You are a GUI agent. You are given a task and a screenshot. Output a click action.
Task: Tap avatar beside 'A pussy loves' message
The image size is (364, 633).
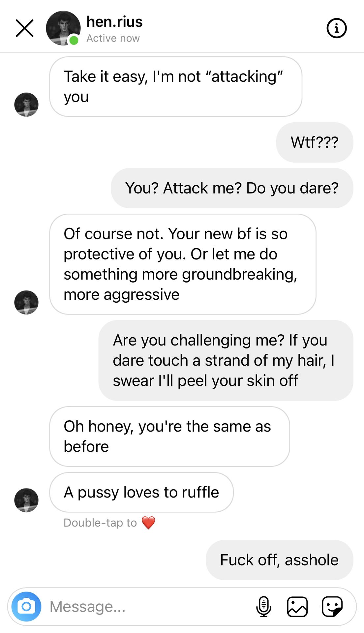point(26,500)
